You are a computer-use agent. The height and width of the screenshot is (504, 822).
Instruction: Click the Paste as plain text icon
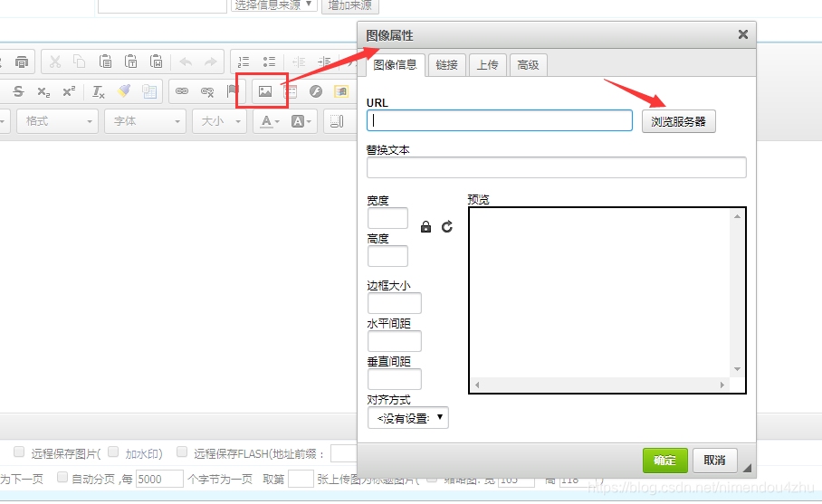point(130,62)
